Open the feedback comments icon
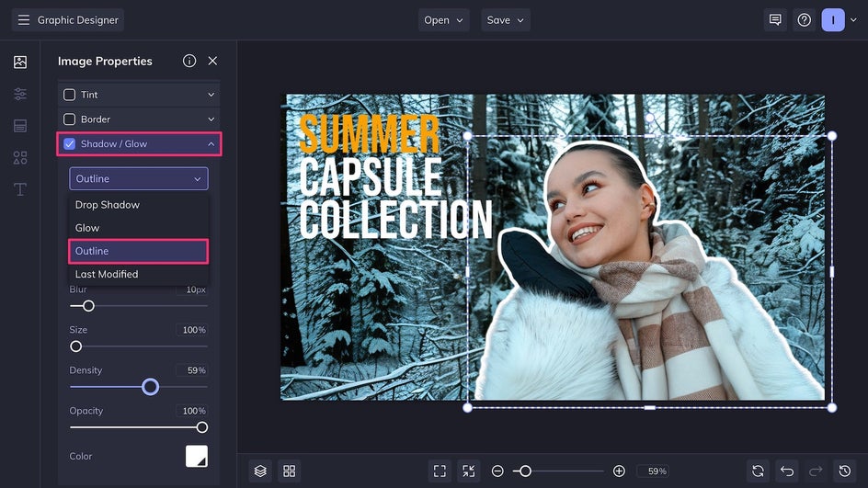Image resolution: width=868 pixels, height=488 pixels. [x=775, y=20]
